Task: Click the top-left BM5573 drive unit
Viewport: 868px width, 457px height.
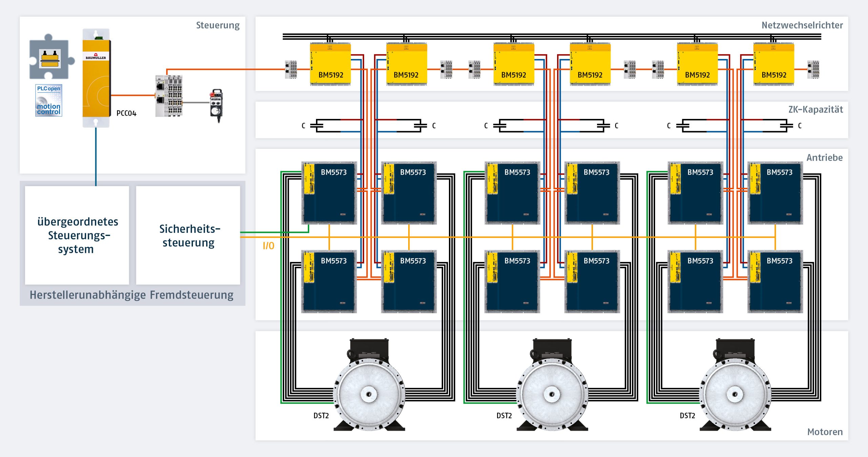Action: [329, 193]
